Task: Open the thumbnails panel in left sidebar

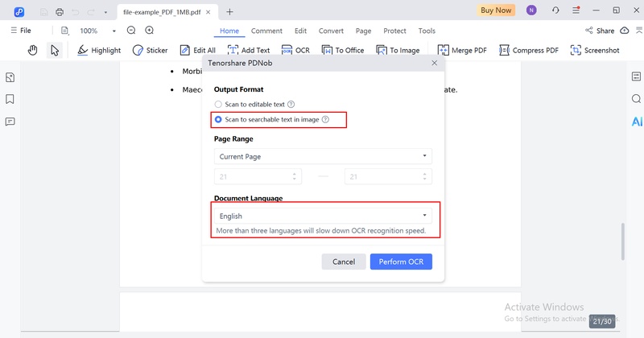Action: click(10, 77)
